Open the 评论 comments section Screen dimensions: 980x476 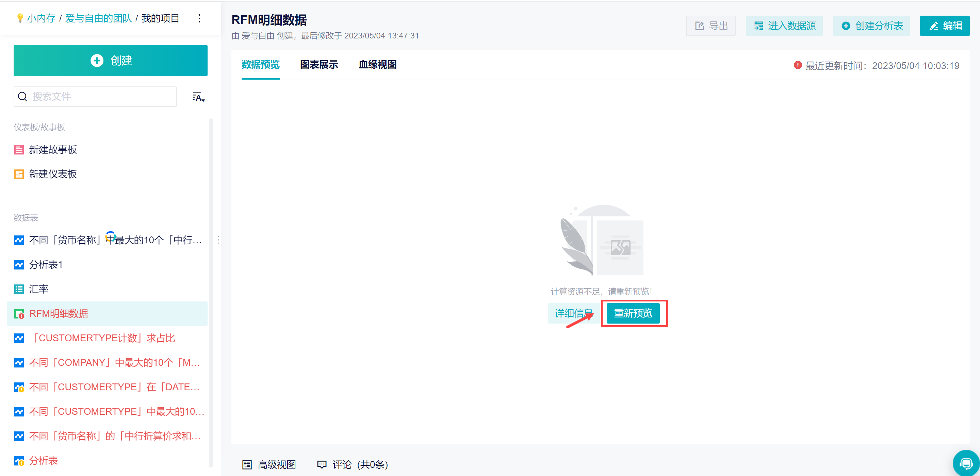[x=352, y=464]
